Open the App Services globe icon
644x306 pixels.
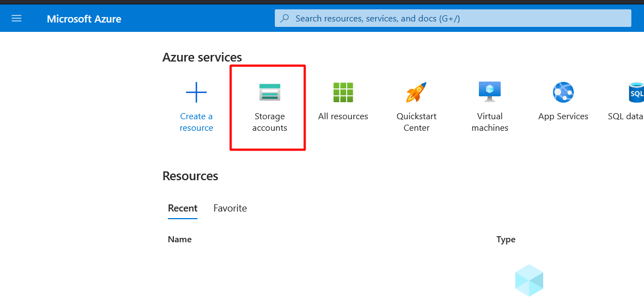click(563, 92)
